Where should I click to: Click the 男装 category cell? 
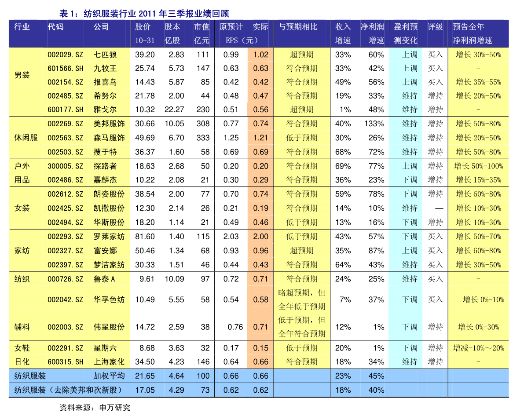22,75
